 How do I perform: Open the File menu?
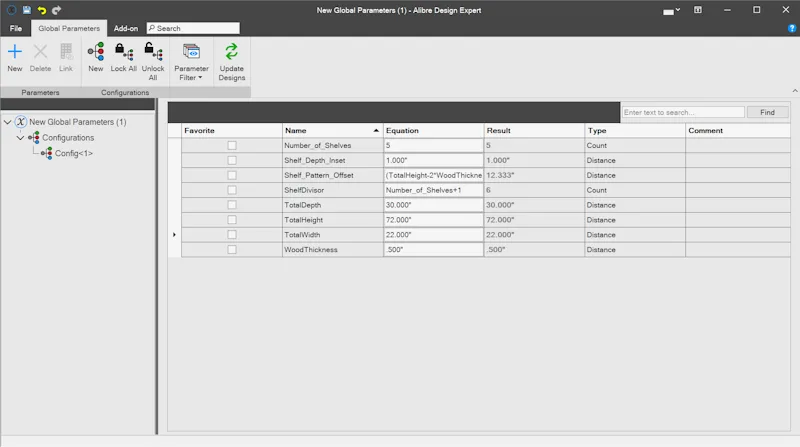coord(16,28)
